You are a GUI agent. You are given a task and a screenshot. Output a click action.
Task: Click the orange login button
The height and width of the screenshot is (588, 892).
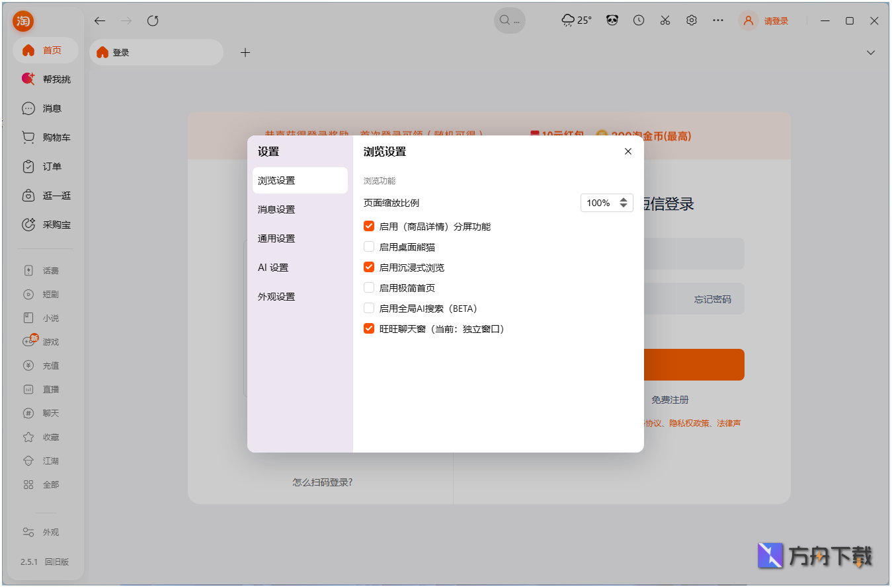(694, 365)
